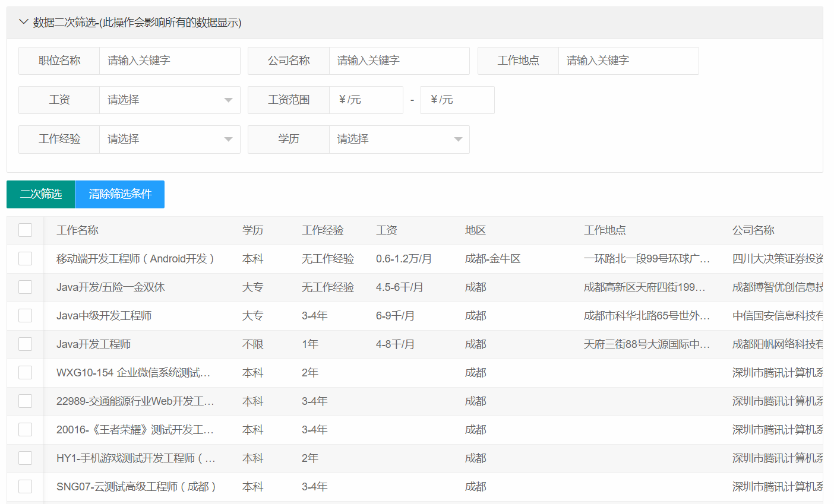Click the 工作经验 column header in table

(x=323, y=230)
